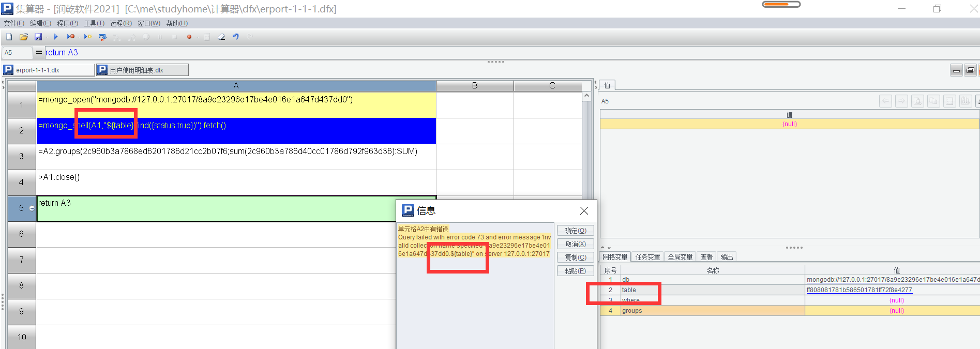This screenshot has height=349, width=980.
Task: Set a breakpoint with the red dot icon
Action: [x=189, y=37]
